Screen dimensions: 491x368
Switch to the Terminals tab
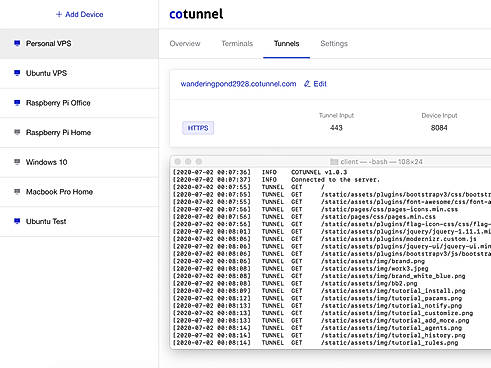[x=237, y=44]
